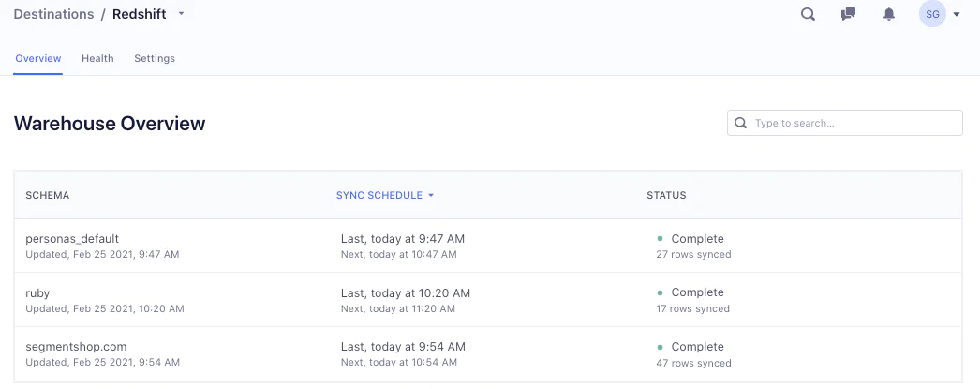Switch to the Health tab

click(x=97, y=58)
